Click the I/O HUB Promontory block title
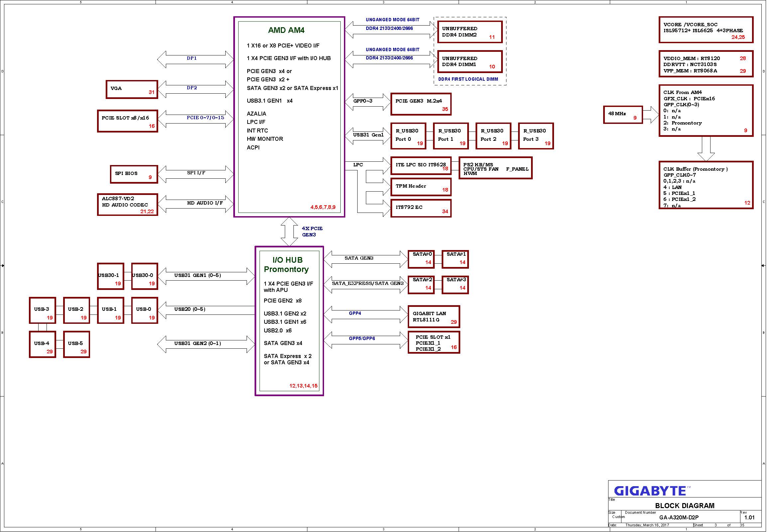770x532 pixels. (287, 265)
